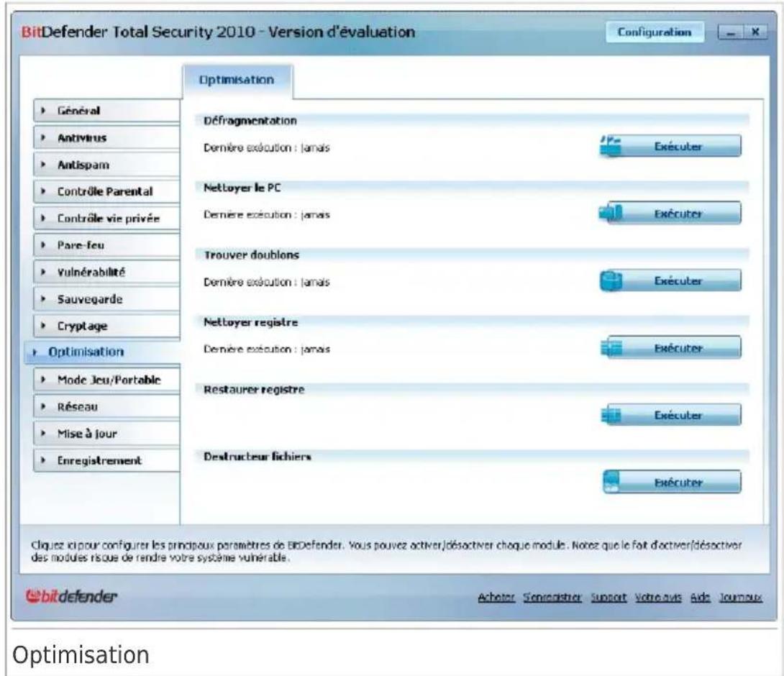This screenshot has width=784, height=676.
Task: Open the Contrôle Parental section
Action: pyautogui.click(x=106, y=191)
